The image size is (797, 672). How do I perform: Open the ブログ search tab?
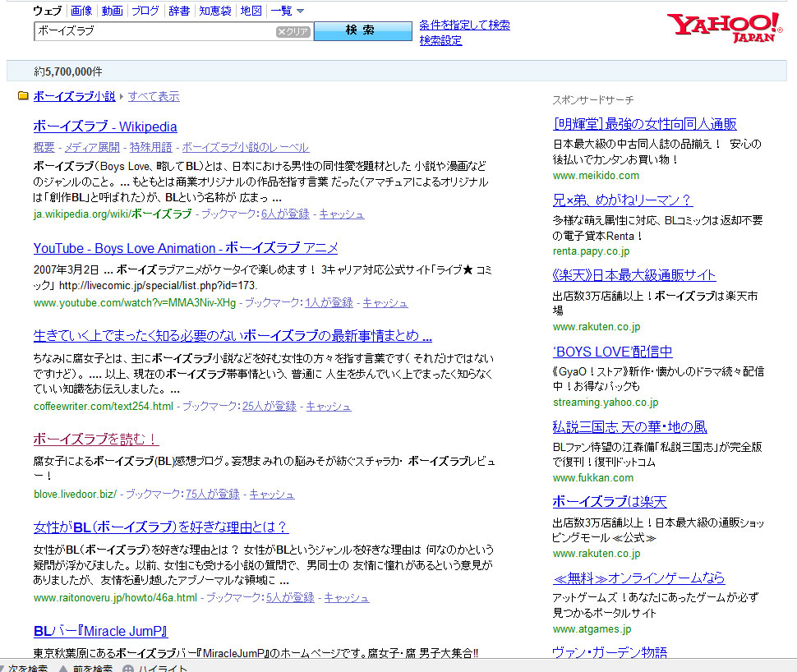145,11
